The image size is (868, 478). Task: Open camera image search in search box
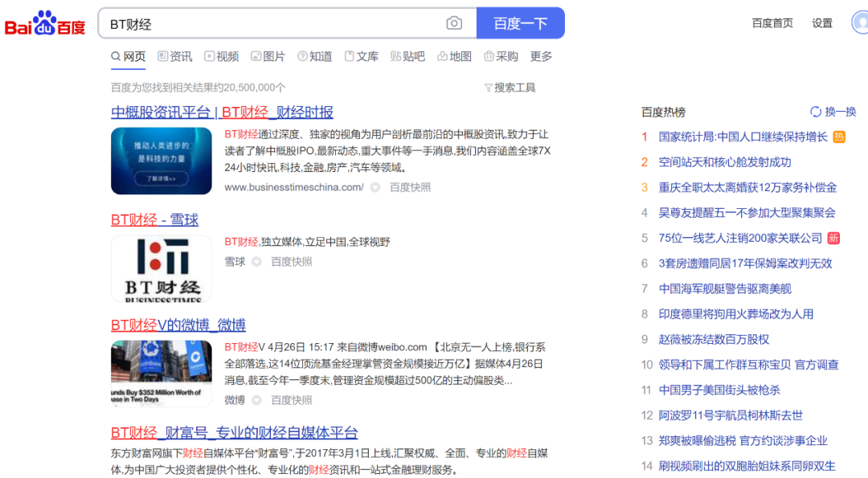click(x=454, y=23)
